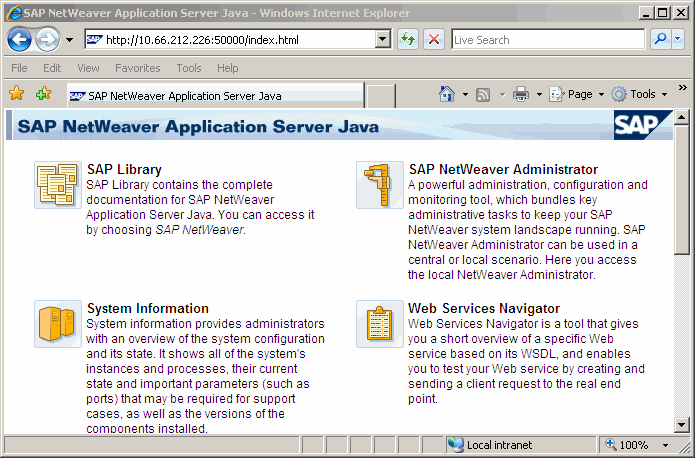This screenshot has width=695, height=458.
Task: Expand the Home button dropdown arrow
Action: point(465,94)
